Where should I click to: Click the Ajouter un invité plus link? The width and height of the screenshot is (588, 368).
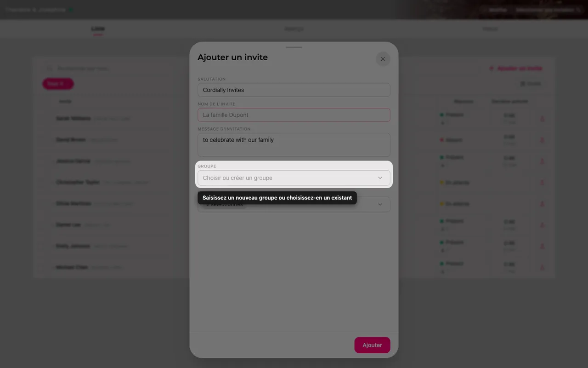[x=515, y=69]
